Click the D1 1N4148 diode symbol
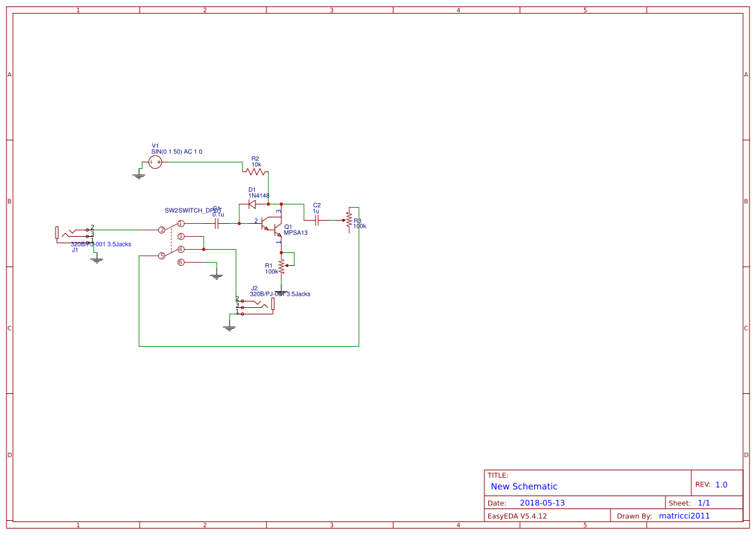 tap(253, 202)
